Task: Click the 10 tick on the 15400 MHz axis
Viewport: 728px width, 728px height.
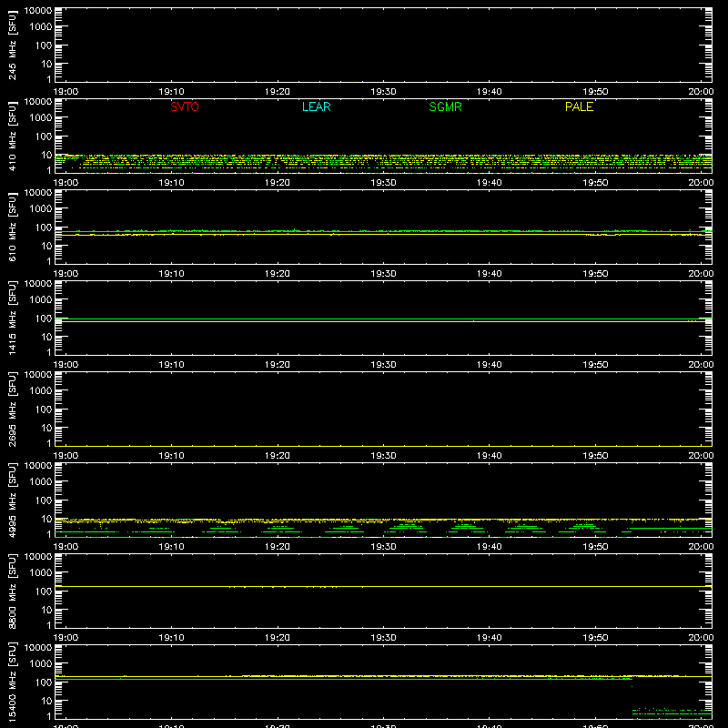Action: (46, 701)
